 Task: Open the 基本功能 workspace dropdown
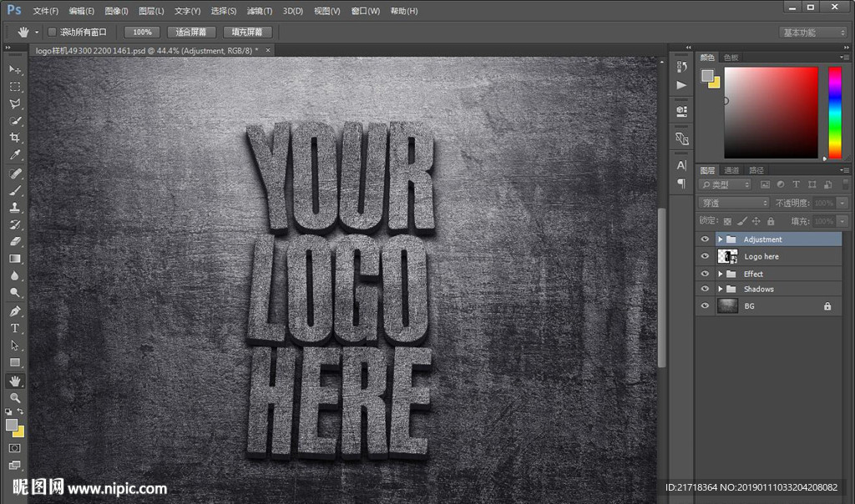click(x=813, y=33)
